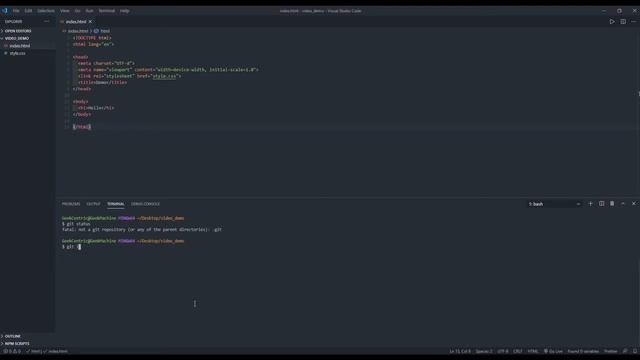The image size is (640, 360).
Task: Select the Terminal panel tab
Action: click(x=116, y=204)
